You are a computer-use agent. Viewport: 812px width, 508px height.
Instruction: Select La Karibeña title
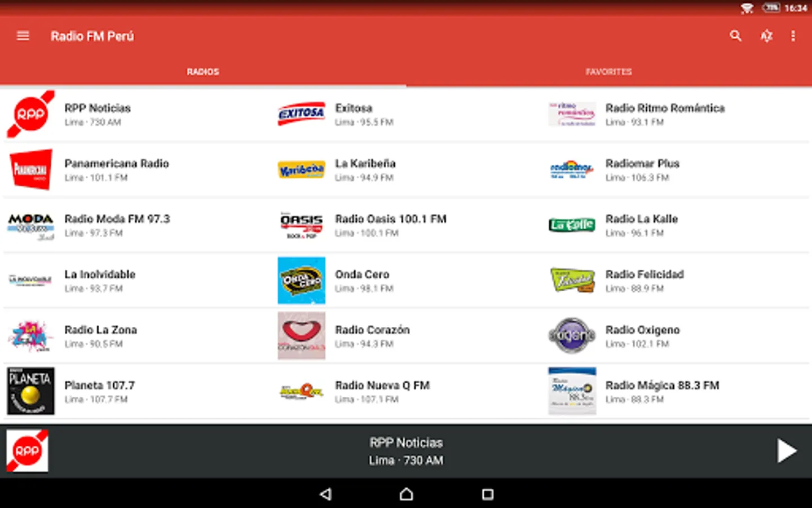365,163
